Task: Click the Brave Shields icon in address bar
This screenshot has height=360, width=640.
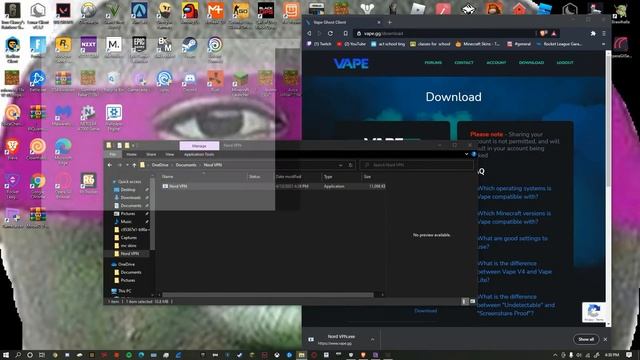Action: tap(543, 33)
